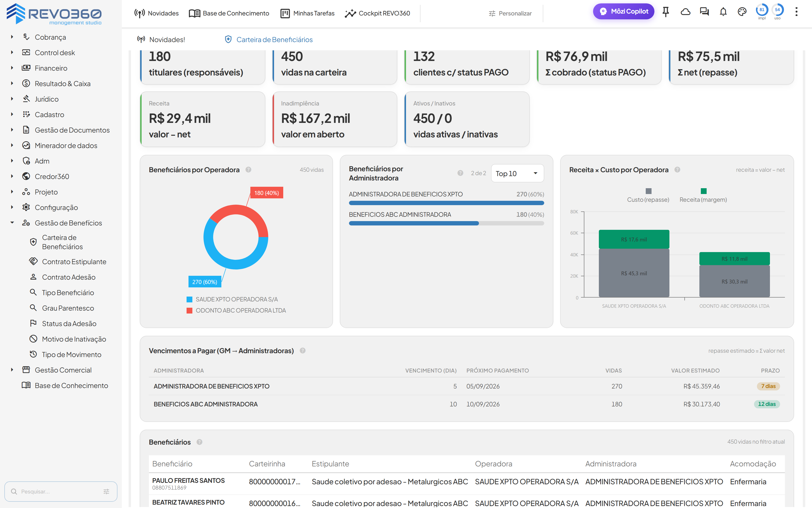Click the REVO360 logo
Screen dimensions: 812x508
54,14
